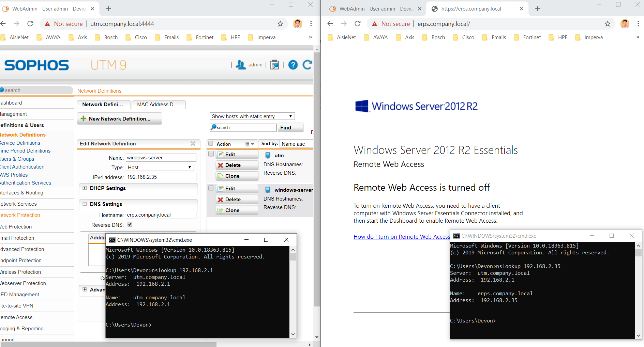
Task: Open Service Definitions in the Sophos sidebar
Action: 20,143
